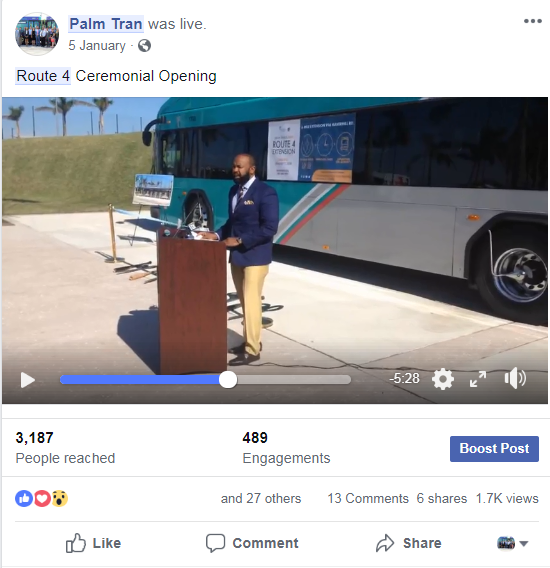Open the 5 January timestamp

(97, 46)
